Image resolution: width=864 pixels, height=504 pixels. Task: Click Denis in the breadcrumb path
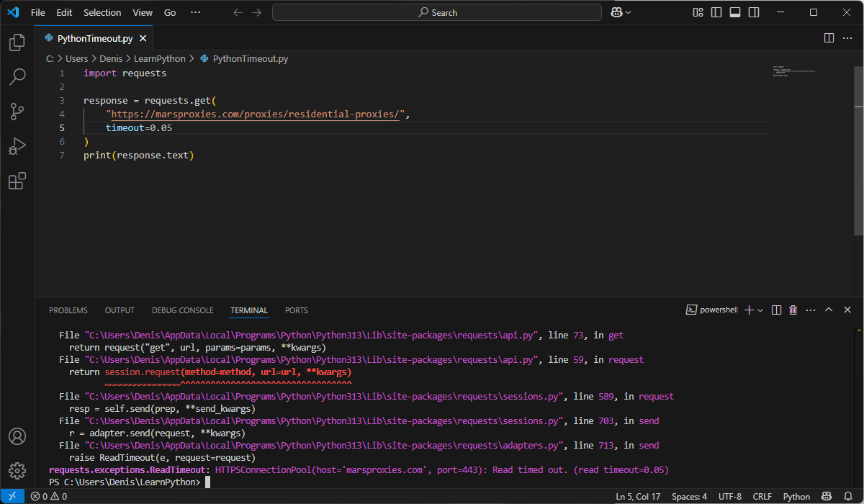click(x=111, y=58)
